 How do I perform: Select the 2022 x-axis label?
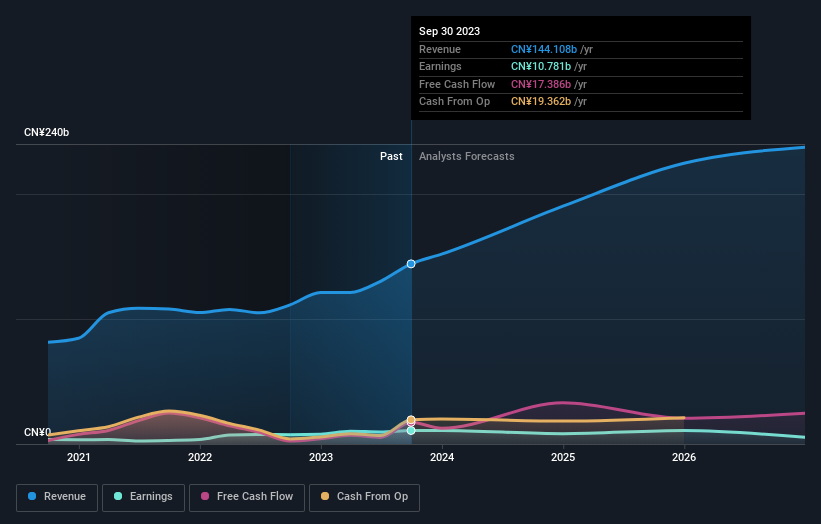pos(200,457)
